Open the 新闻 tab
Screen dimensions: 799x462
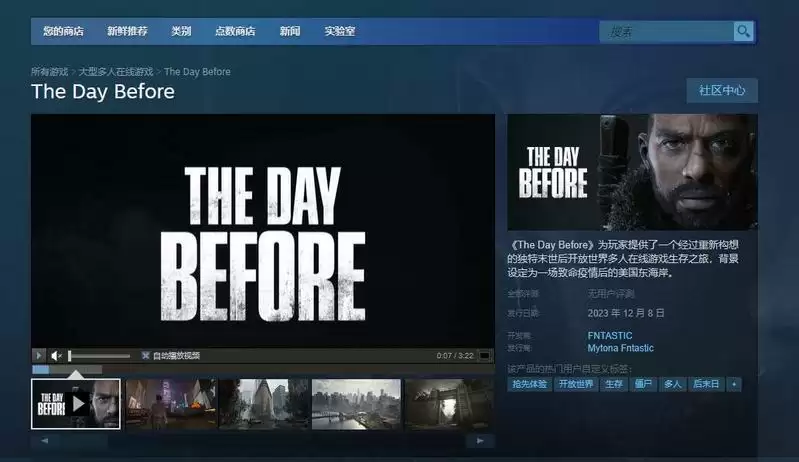tap(290, 31)
